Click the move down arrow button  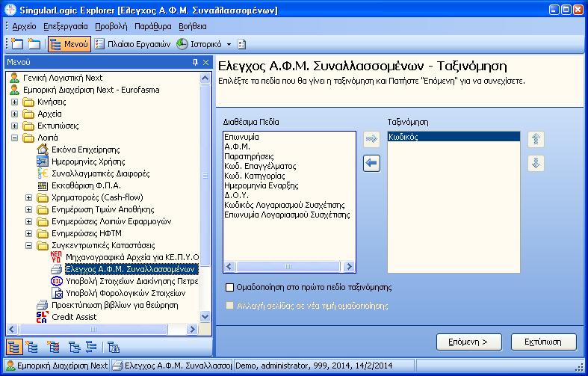[x=536, y=163]
